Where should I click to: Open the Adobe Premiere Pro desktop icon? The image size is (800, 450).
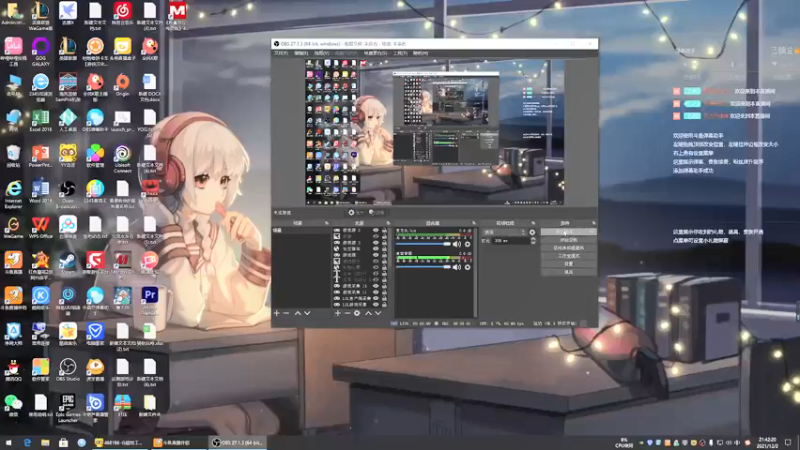click(149, 300)
